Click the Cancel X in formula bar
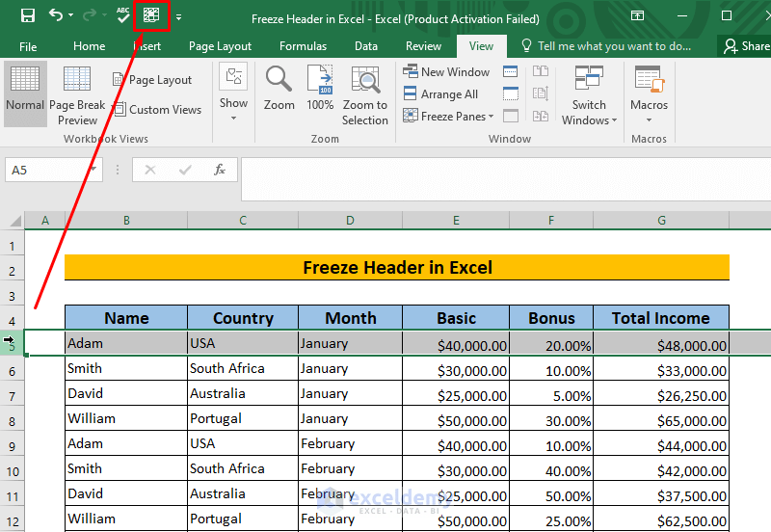The height and width of the screenshot is (532, 771). point(150,171)
